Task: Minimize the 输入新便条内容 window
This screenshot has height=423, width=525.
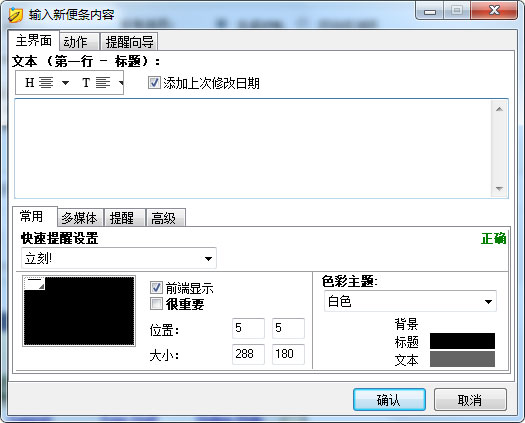Action: tap(430, 11)
